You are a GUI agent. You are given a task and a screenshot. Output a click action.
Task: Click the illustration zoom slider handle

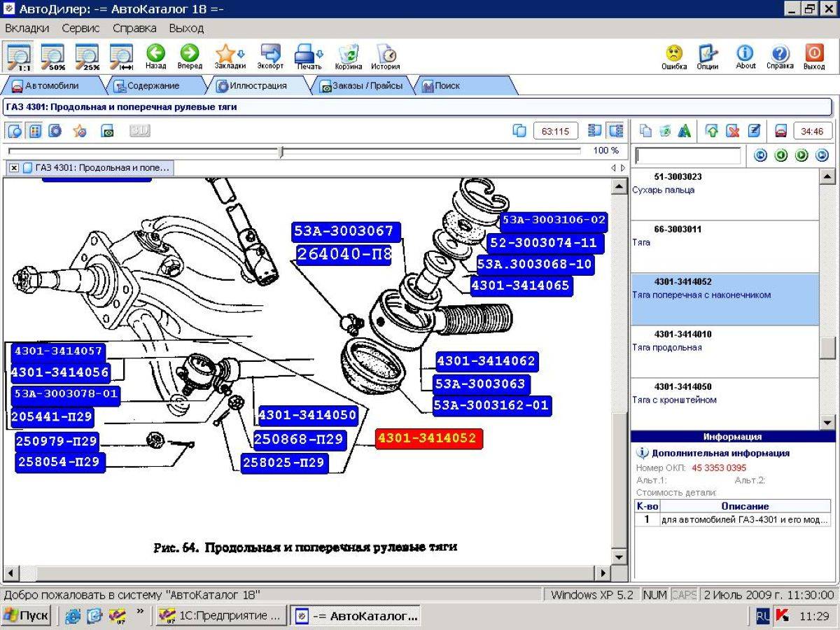(x=281, y=152)
